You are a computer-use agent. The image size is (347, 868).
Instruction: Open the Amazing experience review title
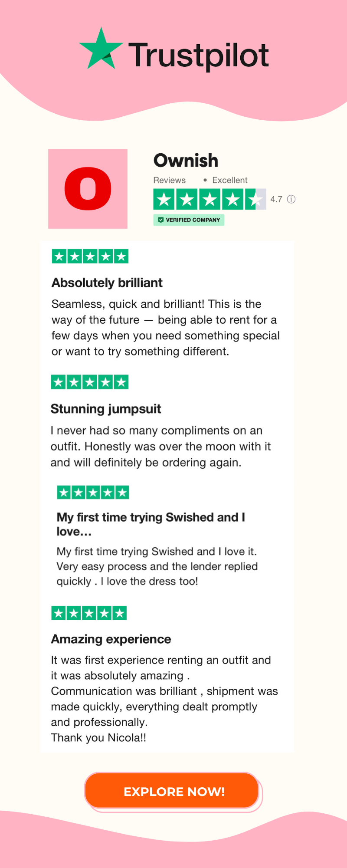(x=111, y=639)
